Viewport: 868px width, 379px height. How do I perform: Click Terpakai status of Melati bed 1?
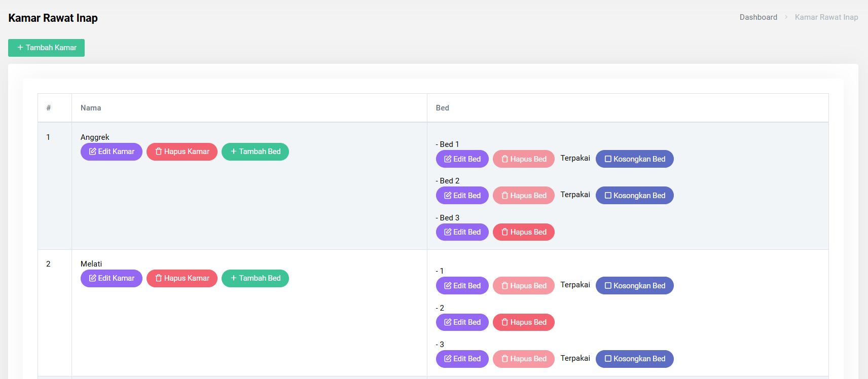point(575,285)
